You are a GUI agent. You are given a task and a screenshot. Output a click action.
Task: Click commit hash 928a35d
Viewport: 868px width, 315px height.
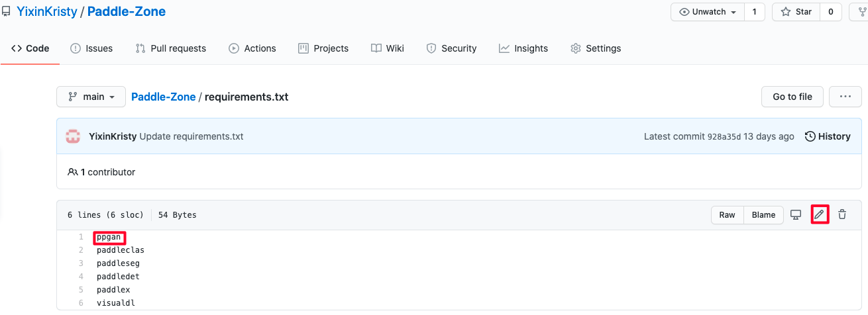point(724,136)
